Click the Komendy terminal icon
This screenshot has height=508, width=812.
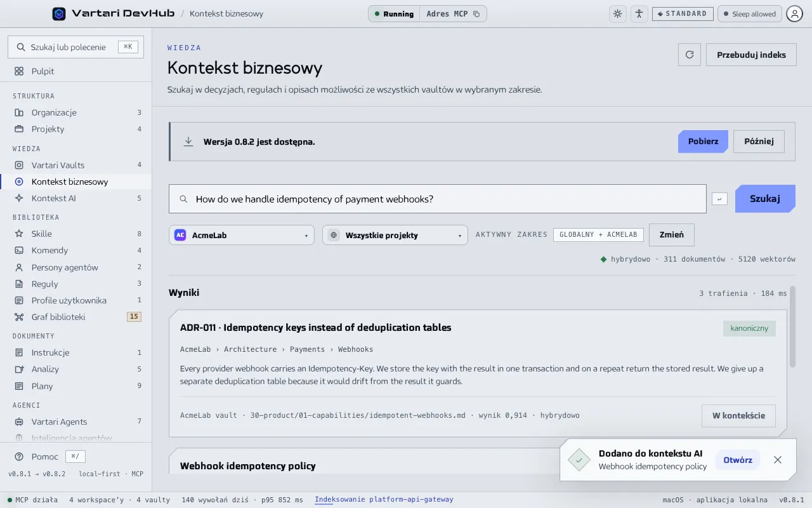19,250
